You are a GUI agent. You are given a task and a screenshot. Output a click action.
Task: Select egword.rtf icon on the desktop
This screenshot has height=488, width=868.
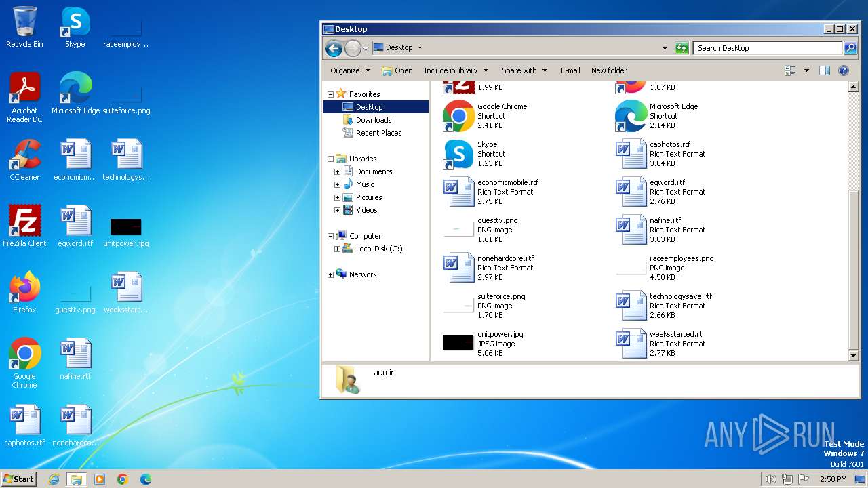click(x=75, y=226)
